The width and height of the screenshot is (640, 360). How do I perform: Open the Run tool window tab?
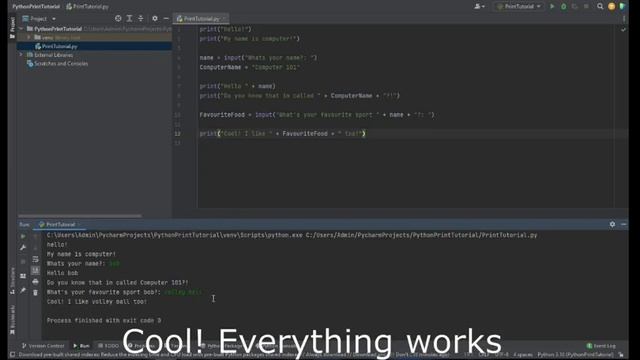[81, 346]
